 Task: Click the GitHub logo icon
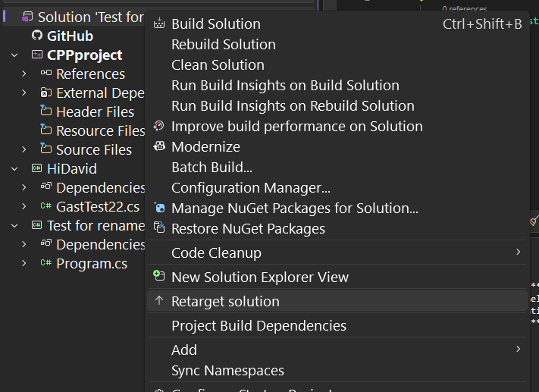[x=37, y=35]
